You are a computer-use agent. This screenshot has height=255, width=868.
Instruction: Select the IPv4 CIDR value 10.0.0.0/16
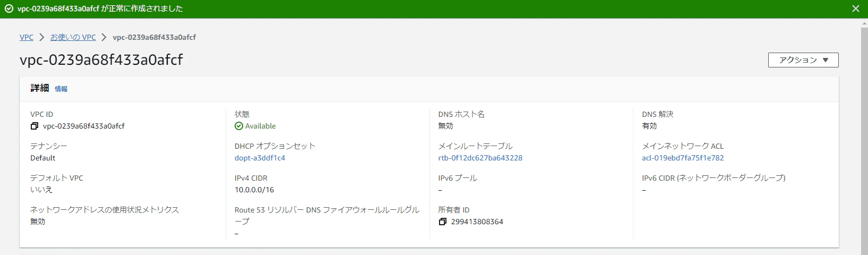254,190
